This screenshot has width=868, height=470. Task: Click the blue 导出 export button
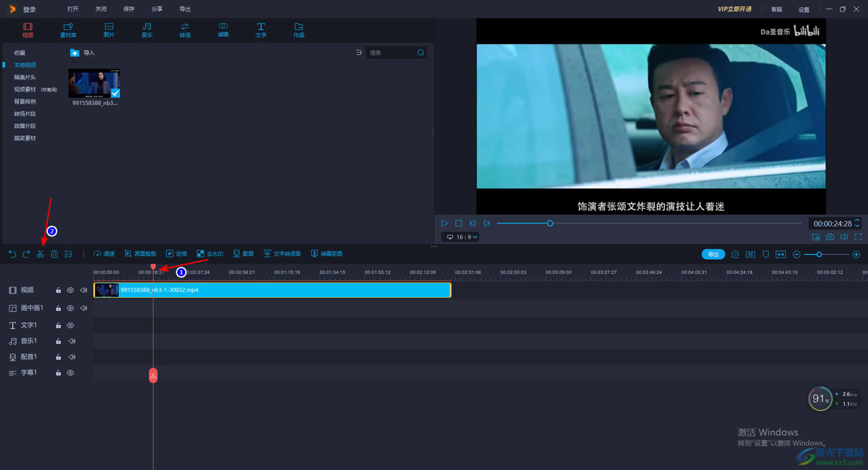(713, 254)
